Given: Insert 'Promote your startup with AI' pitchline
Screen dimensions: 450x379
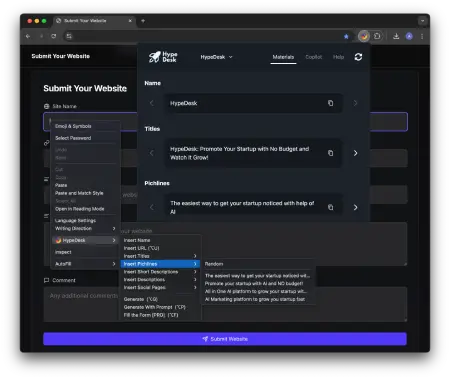Looking at the screenshot, I should [x=257, y=283].
